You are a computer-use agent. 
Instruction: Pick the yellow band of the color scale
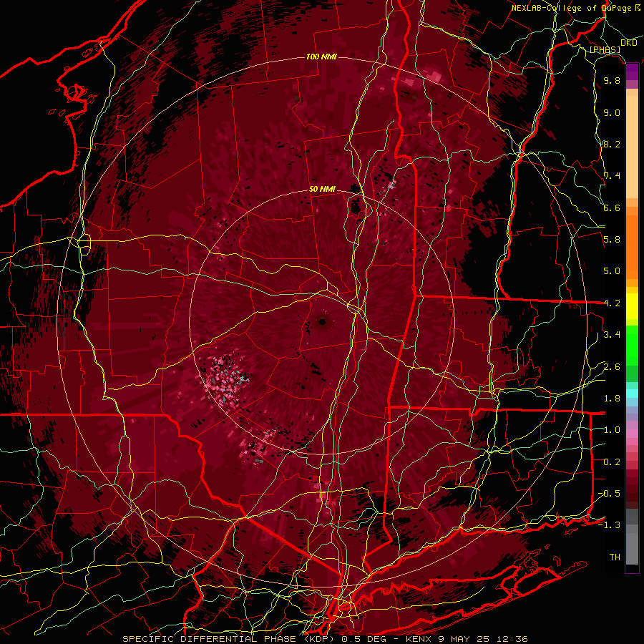click(632, 306)
